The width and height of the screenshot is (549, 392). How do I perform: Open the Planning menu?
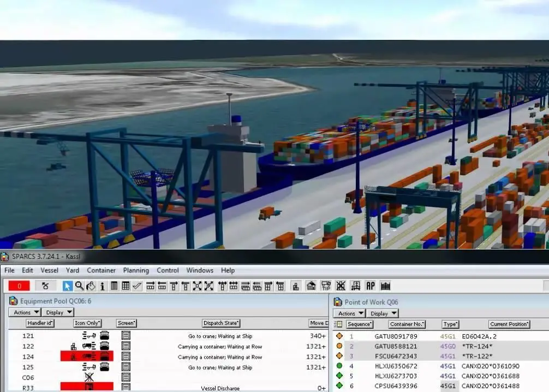(136, 270)
